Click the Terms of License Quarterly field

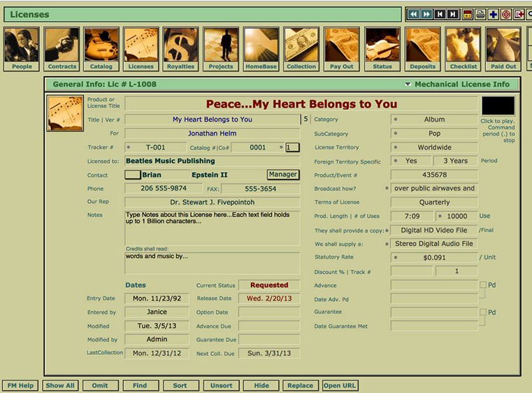tap(434, 202)
